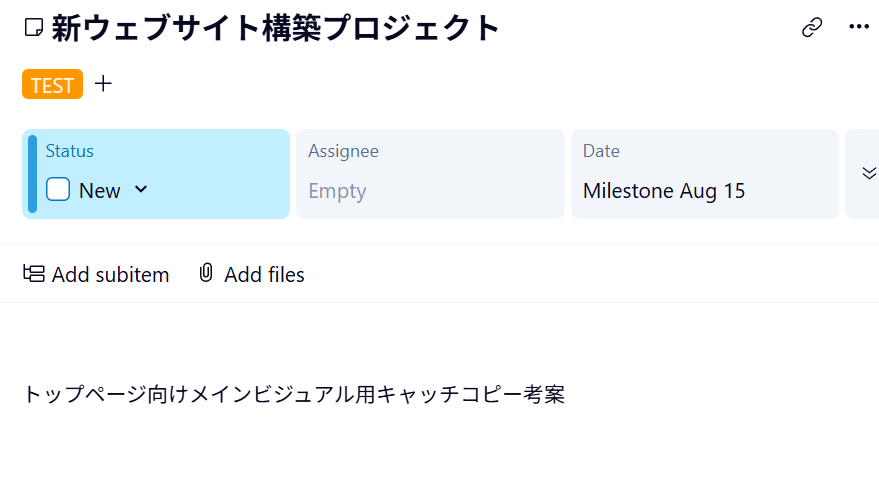
Task: Copy the item link with the chain icon
Action: (x=812, y=28)
